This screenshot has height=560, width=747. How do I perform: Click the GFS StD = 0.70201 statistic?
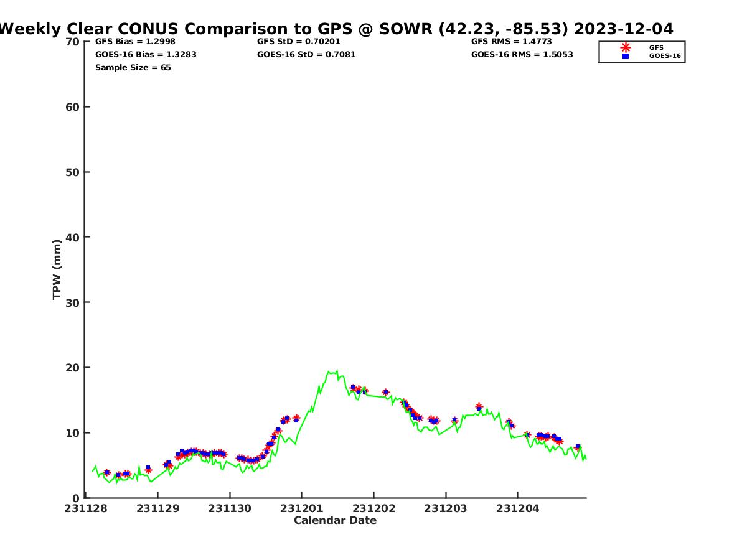pos(299,42)
